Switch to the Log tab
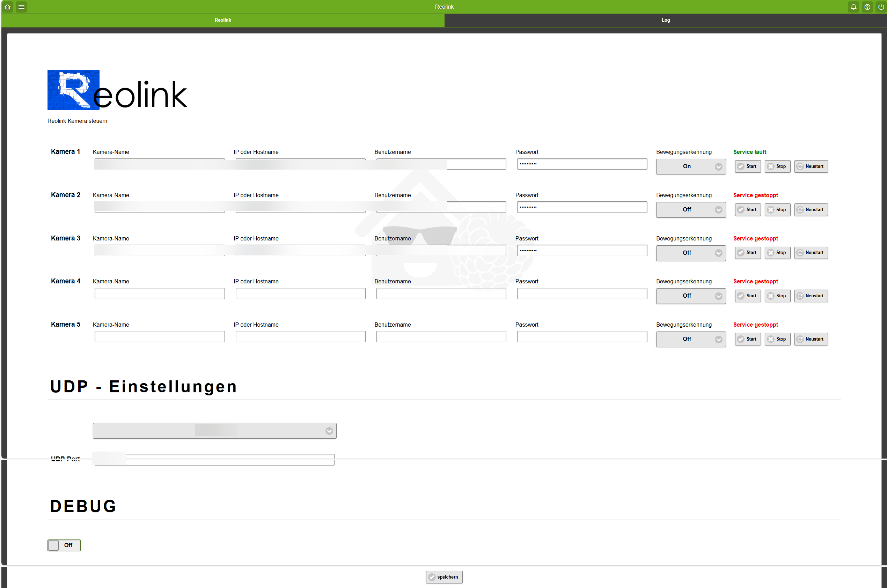This screenshot has height=588, width=887. pos(665,20)
